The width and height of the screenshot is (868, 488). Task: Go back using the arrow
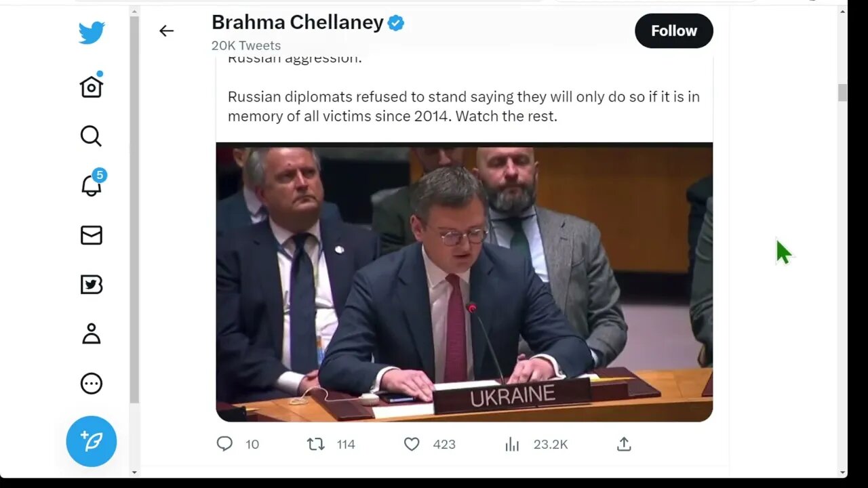tap(166, 30)
